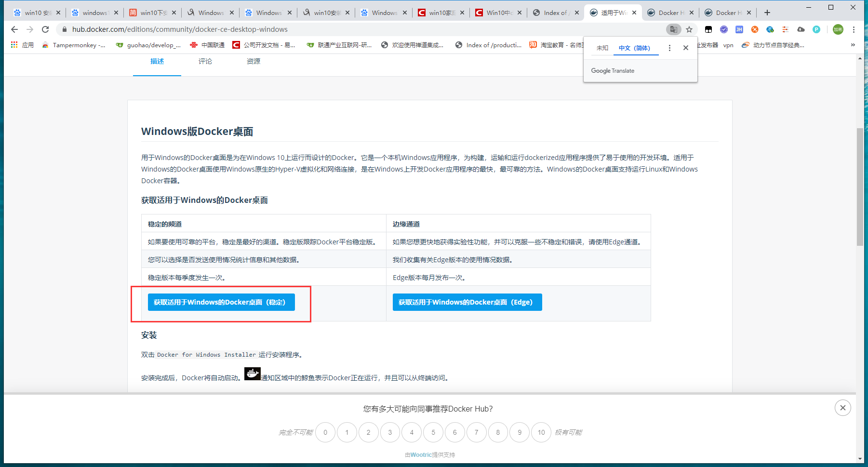The height and width of the screenshot is (467, 868).
Task: Close the Google Translate popup
Action: [686, 48]
